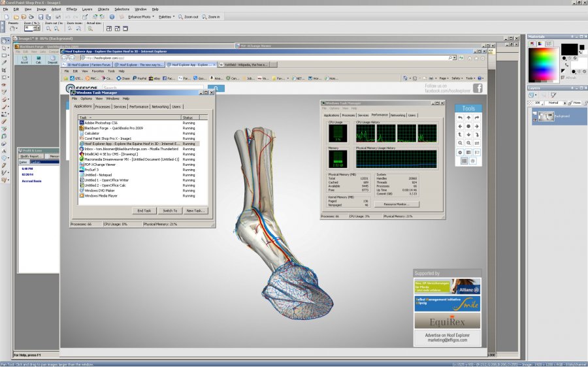Click the Edit layer properties icon in Layers palette
This screenshot has width=588, height=367.
tap(553, 95)
